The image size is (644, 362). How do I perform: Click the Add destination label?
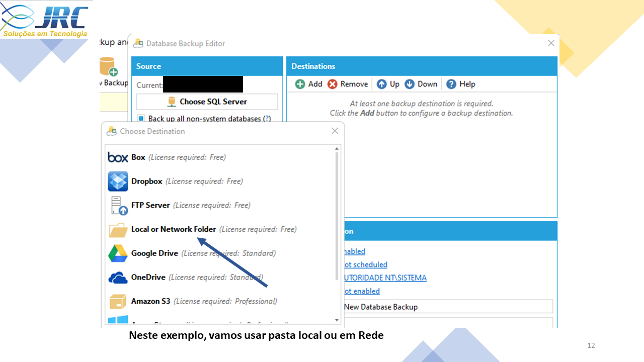[x=315, y=84]
